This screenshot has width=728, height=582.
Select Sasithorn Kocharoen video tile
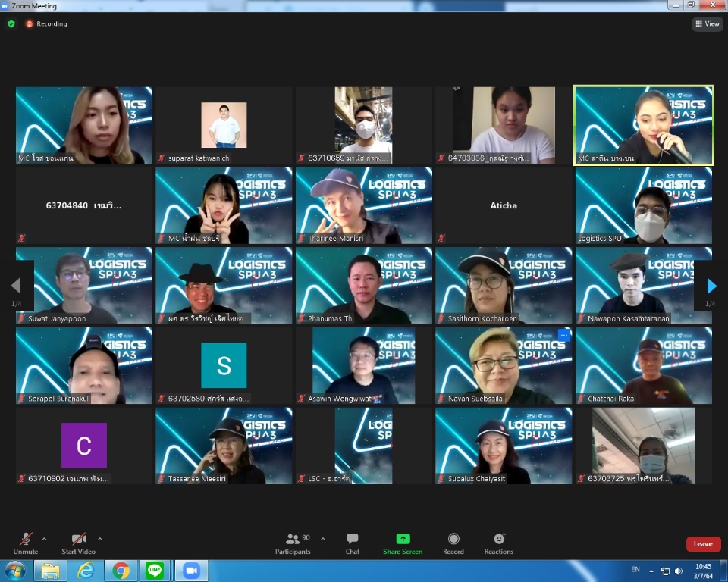(x=504, y=286)
